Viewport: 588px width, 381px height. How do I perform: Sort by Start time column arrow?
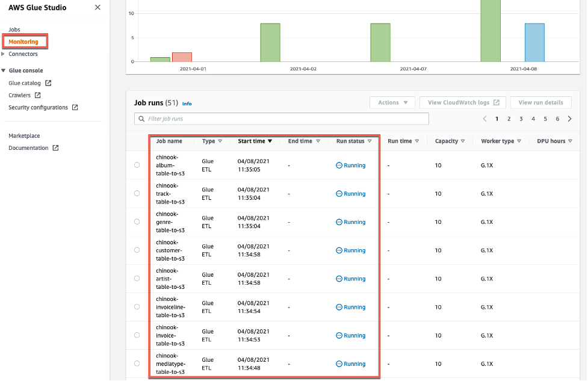tap(270, 141)
